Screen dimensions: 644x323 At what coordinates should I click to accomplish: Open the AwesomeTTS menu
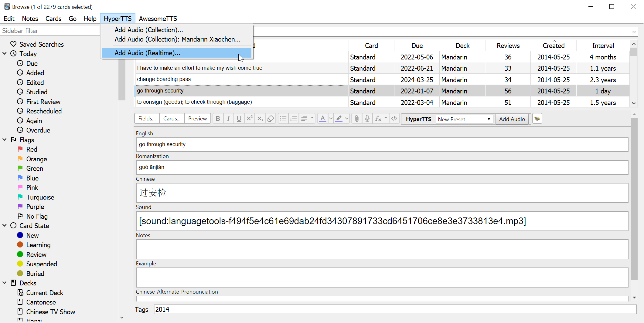click(x=158, y=19)
